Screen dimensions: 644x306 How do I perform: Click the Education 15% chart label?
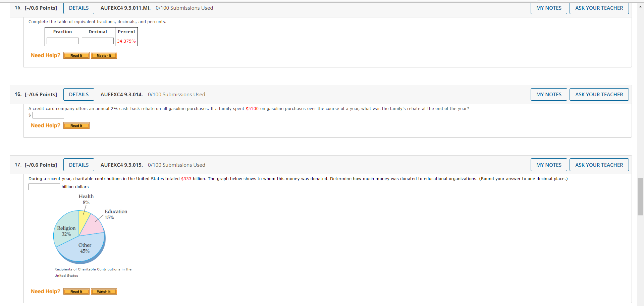[116, 214]
